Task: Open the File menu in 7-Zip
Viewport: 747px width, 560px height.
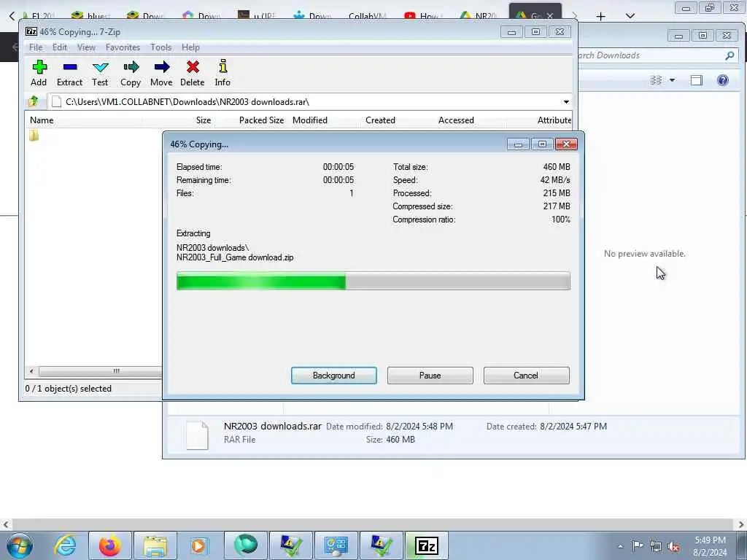Action: click(x=36, y=47)
